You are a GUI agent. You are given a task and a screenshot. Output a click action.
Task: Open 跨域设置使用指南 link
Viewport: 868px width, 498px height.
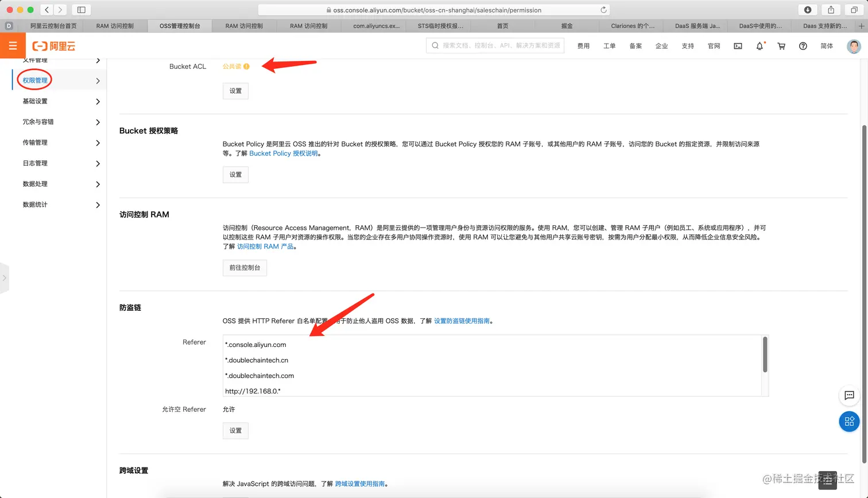coord(360,484)
